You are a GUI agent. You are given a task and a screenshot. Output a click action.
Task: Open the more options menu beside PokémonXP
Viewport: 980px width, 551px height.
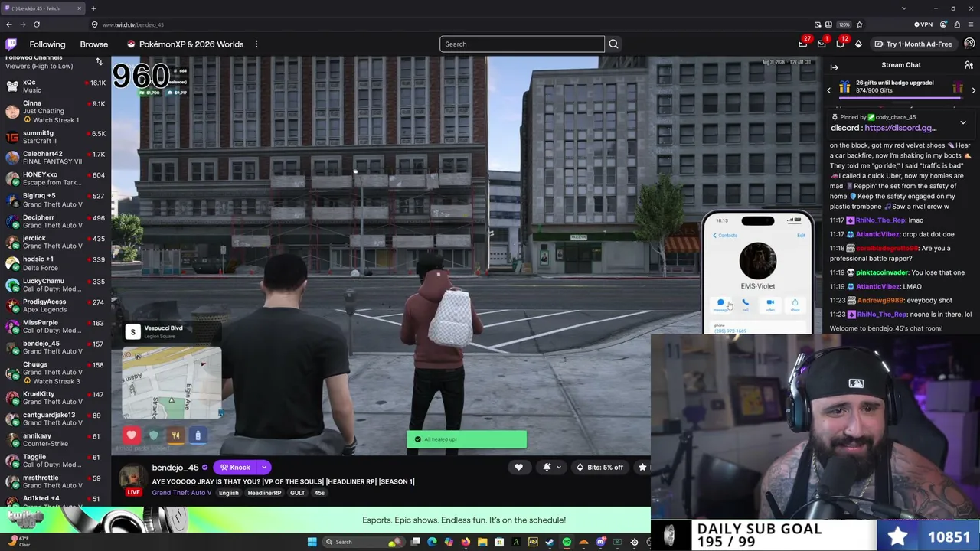click(x=256, y=44)
